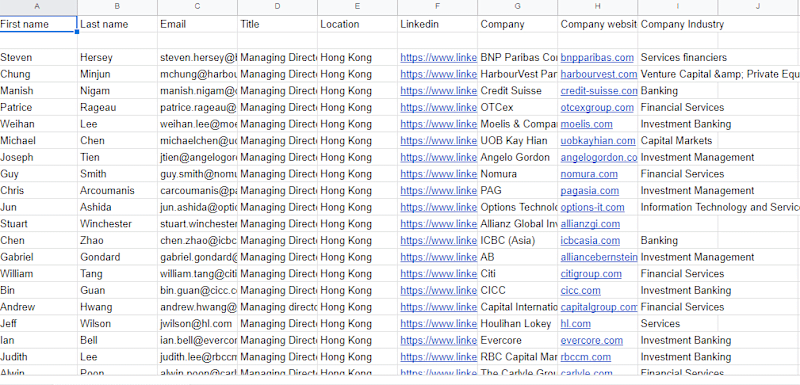
Task: Select the cell containing 'Capital Markets'
Action: [x=678, y=141]
